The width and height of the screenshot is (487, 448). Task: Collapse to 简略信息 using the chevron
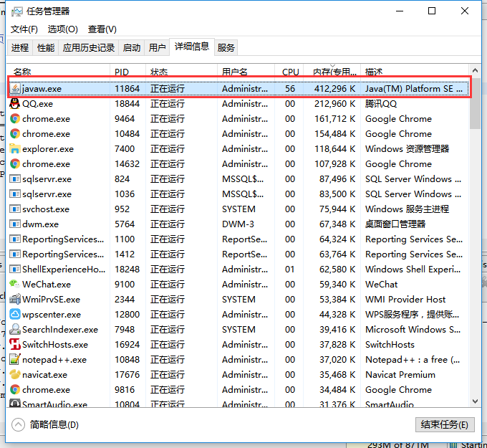(18, 424)
